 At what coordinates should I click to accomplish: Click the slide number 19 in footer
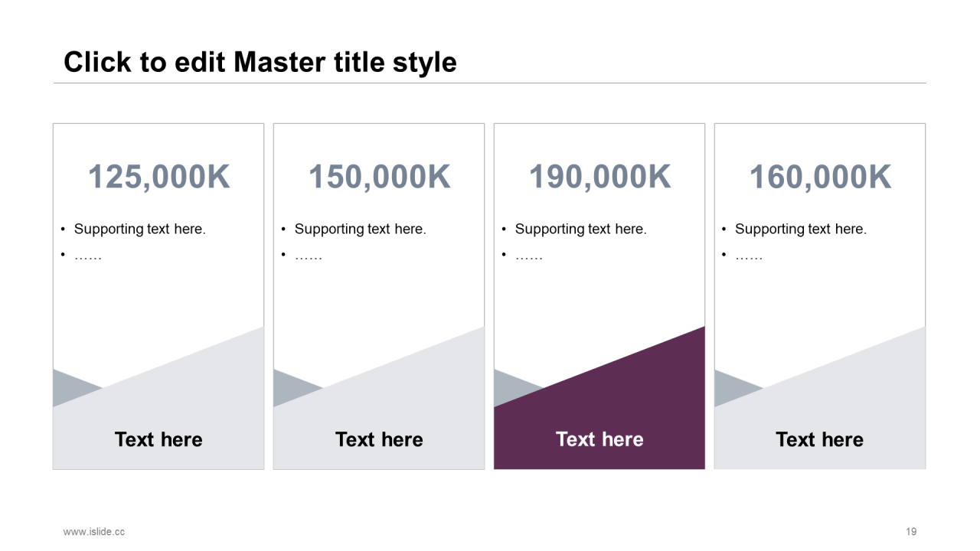point(911,531)
